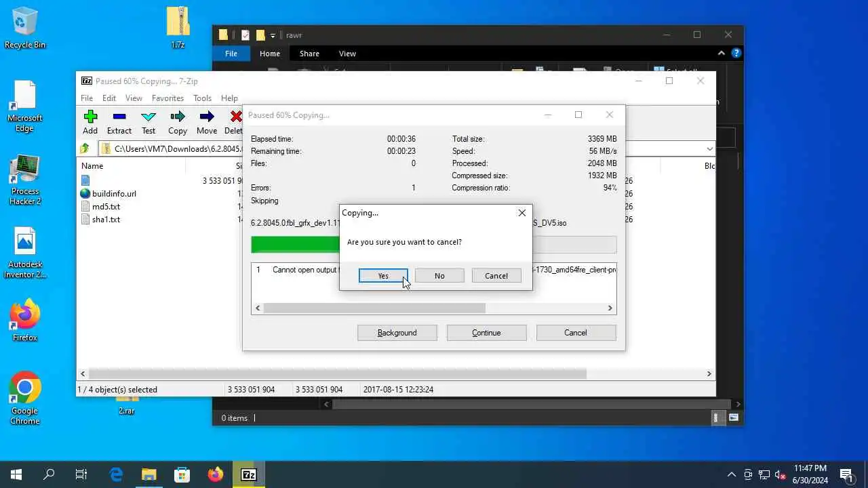868x488 pixels.
Task: Click the 7-Zip Move toolbar icon
Action: coord(207,123)
